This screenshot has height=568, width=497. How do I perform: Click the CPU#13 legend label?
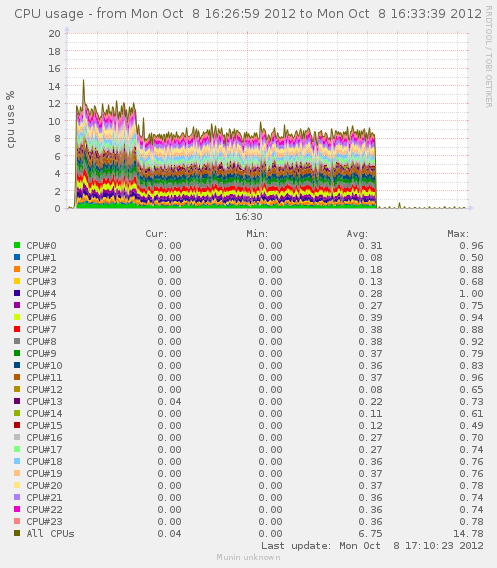point(44,401)
